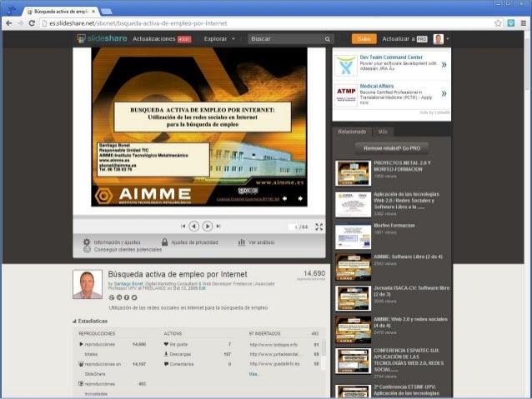Open Aplicación de las tecnologías Web 2.0

[406, 201]
